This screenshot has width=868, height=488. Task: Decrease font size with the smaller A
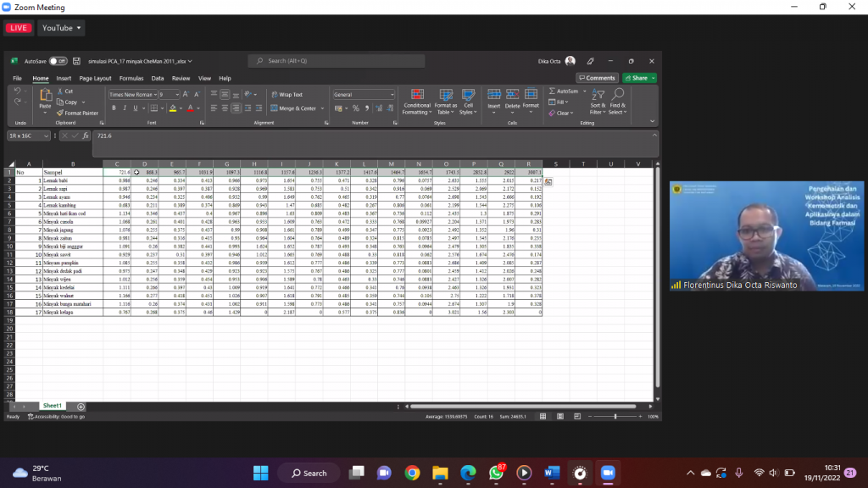(x=197, y=95)
